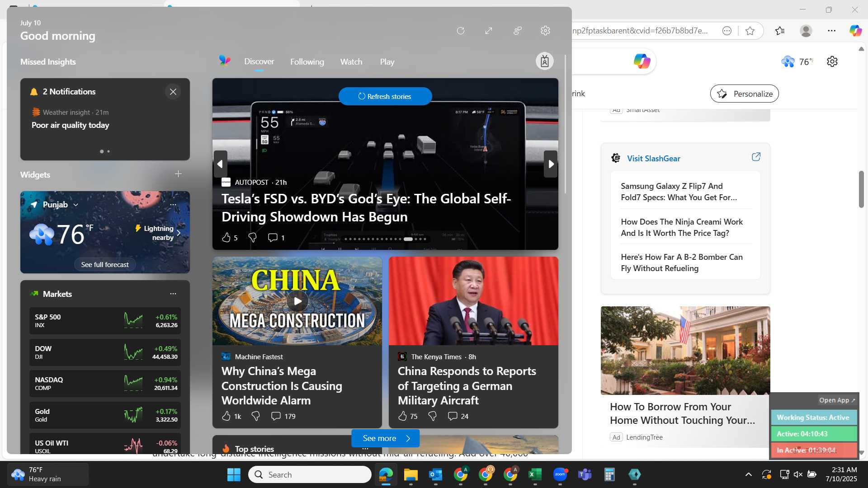This screenshot has width=868, height=488.
Task: Go to previous story in the carousel
Action: pyautogui.click(x=221, y=164)
